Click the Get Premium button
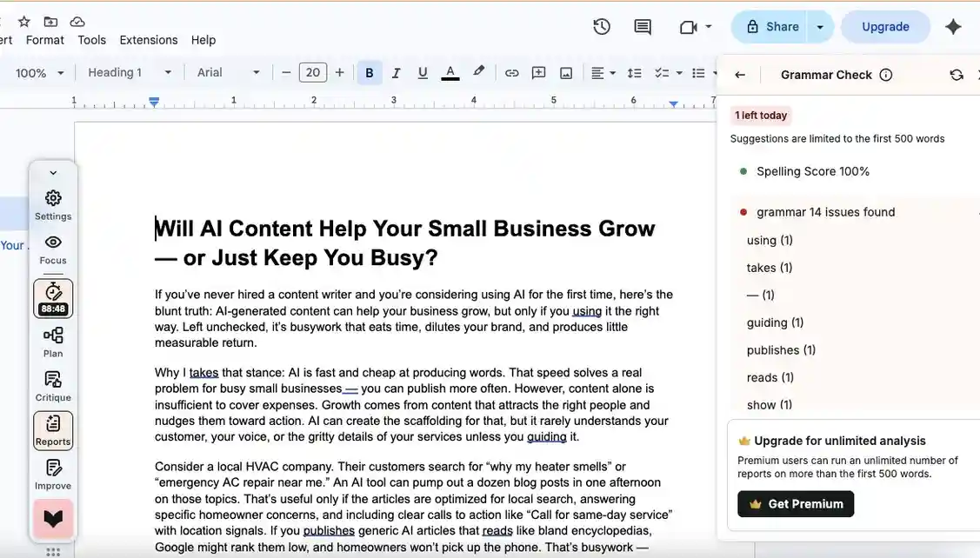This screenshot has width=980, height=558. 796,504
